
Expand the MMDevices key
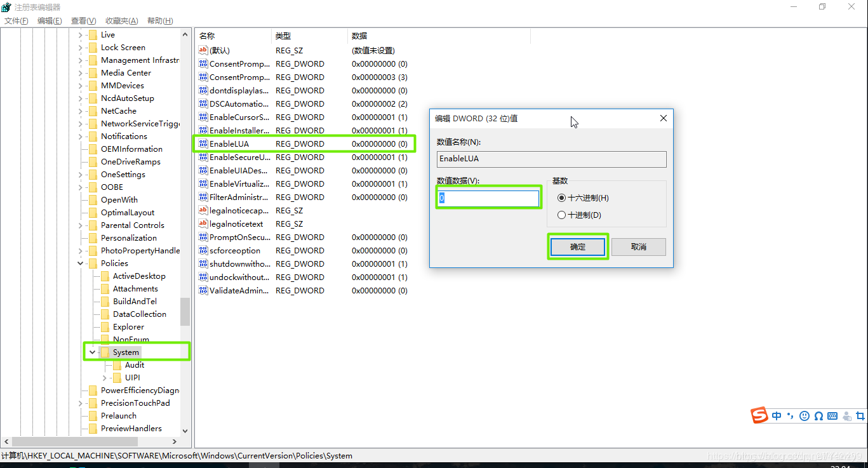click(80, 86)
